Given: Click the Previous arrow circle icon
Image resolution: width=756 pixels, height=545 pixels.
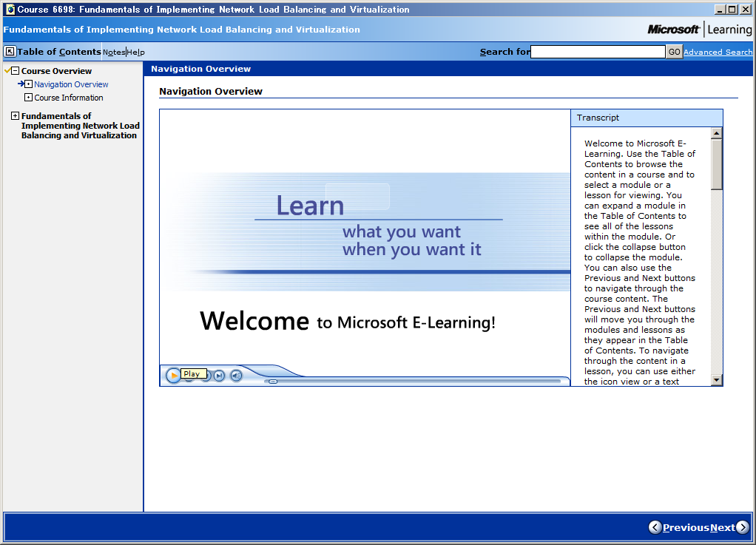Looking at the screenshot, I should (655, 527).
